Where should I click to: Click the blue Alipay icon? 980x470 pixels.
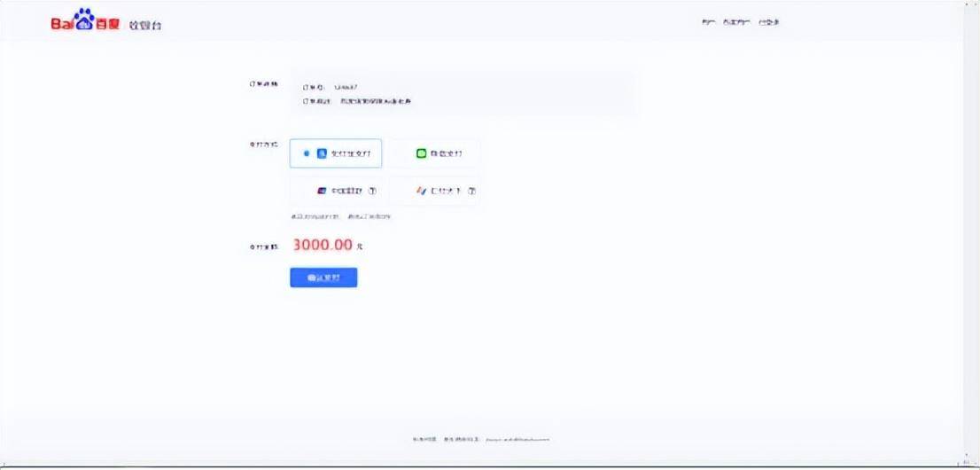click(x=322, y=153)
